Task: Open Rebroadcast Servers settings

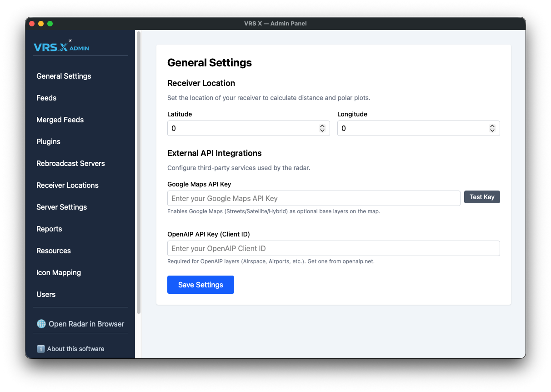Action: (70, 163)
